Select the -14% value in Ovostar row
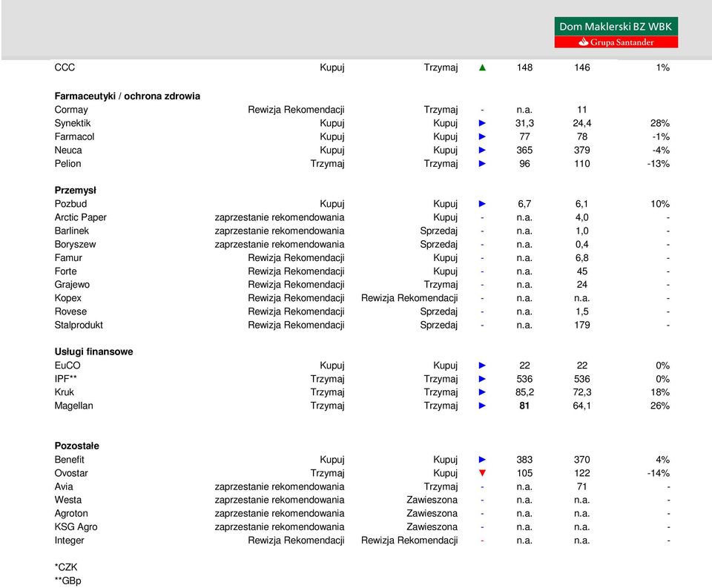Screen dimensions: 712x588 658,473
